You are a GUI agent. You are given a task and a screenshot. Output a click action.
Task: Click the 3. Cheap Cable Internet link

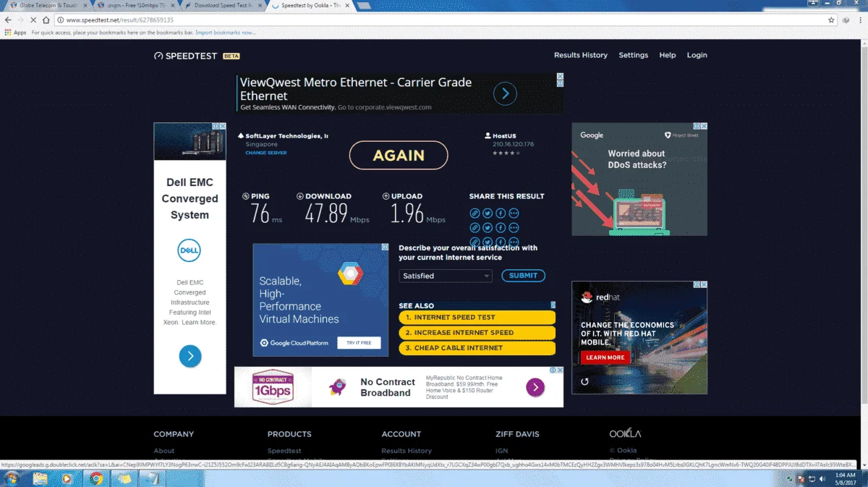point(477,347)
